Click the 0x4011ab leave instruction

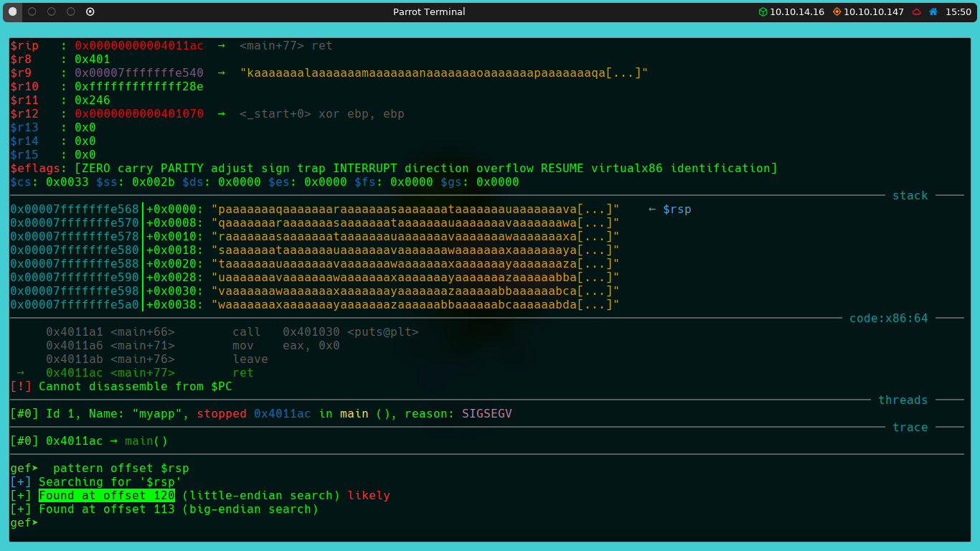(x=157, y=359)
